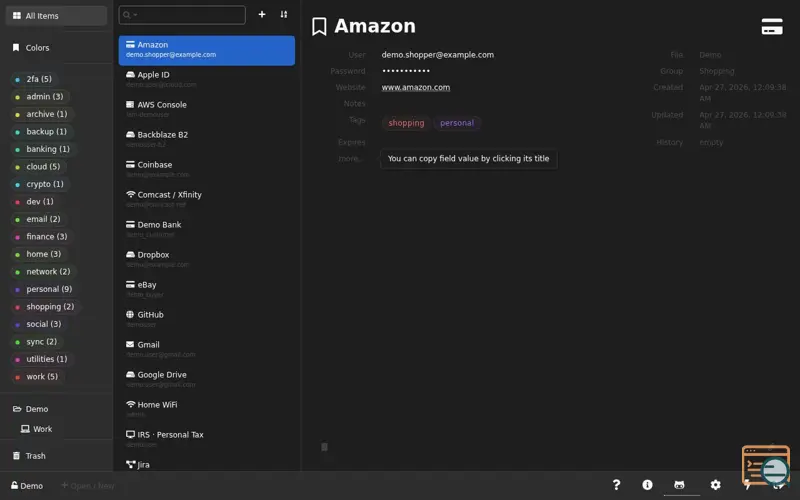This screenshot has width=800, height=500.
Task: Open the search options dropdown (magnifier arrow)
Action: click(x=130, y=15)
